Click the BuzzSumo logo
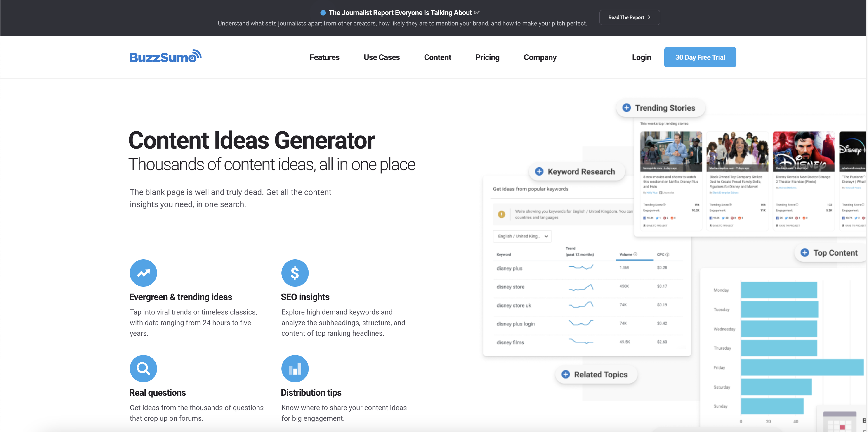 click(165, 57)
